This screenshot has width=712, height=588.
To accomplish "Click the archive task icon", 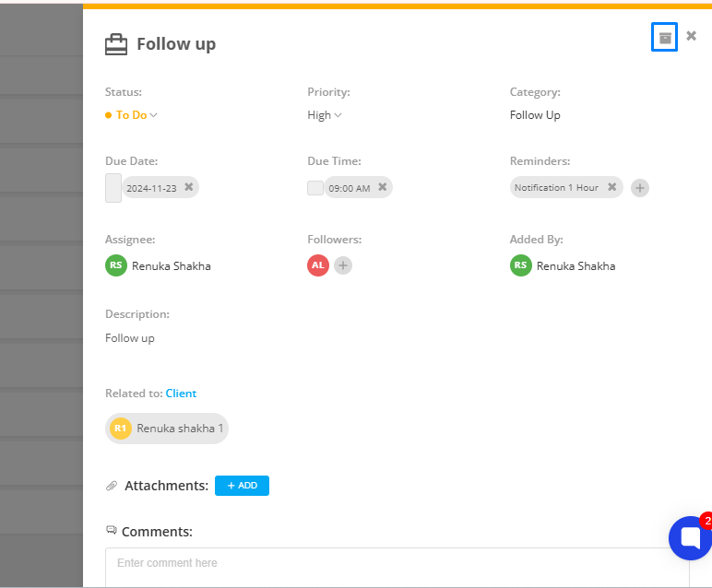I will pyautogui.click(x=664, y=37).
